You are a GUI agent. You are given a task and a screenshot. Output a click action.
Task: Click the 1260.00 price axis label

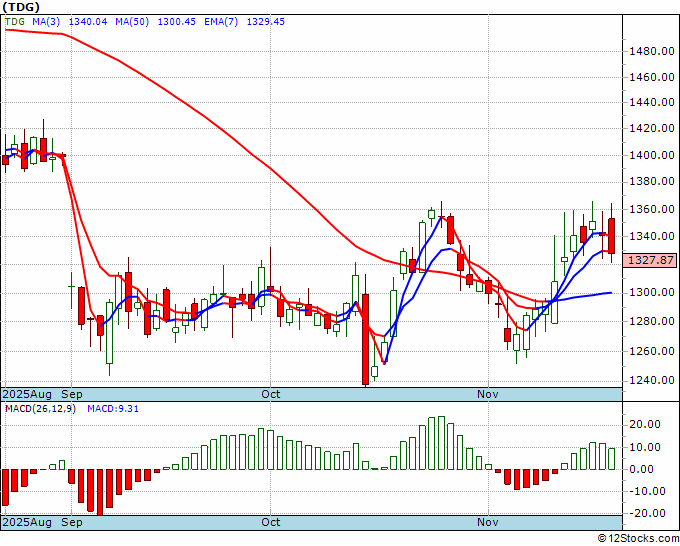(652, 351)
